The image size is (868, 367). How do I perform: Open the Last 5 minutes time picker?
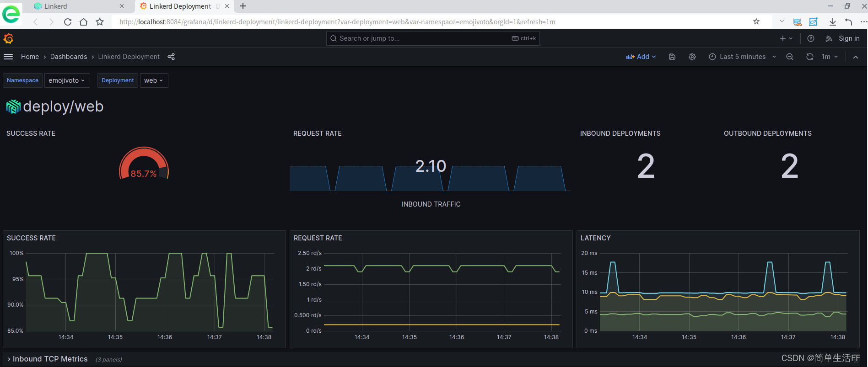(x=743, y=57)
